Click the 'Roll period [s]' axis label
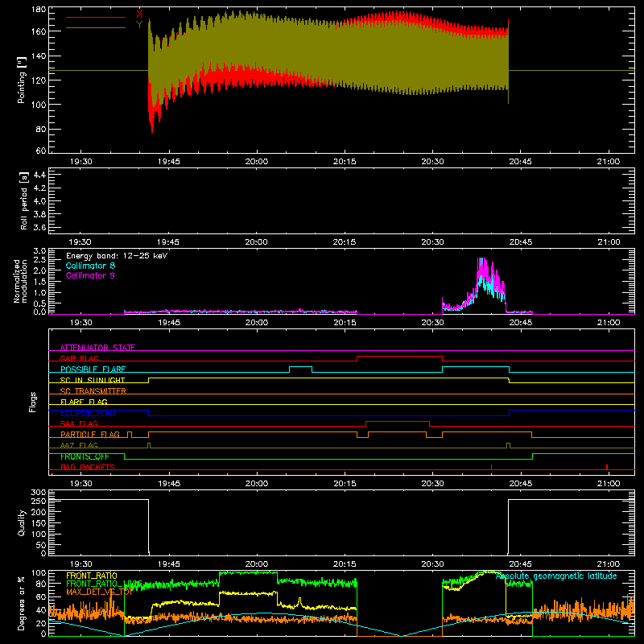The image size is (644, 644). pos(23,200)
